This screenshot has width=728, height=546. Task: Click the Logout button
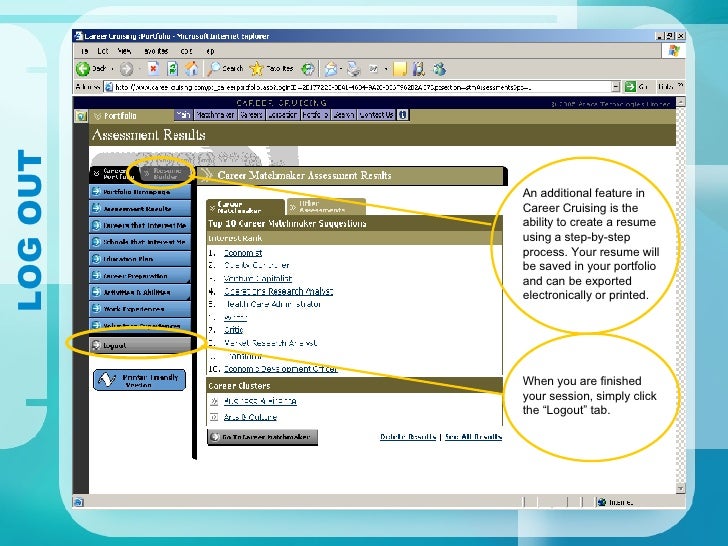click(x=140, y=345)
